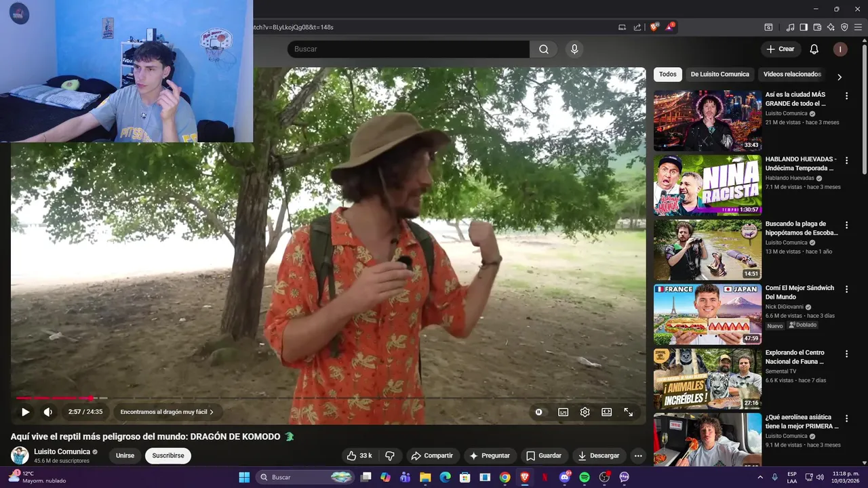868x488 pixels.
Task: Open Brave VPN shield icon
Action: point(844,27)
